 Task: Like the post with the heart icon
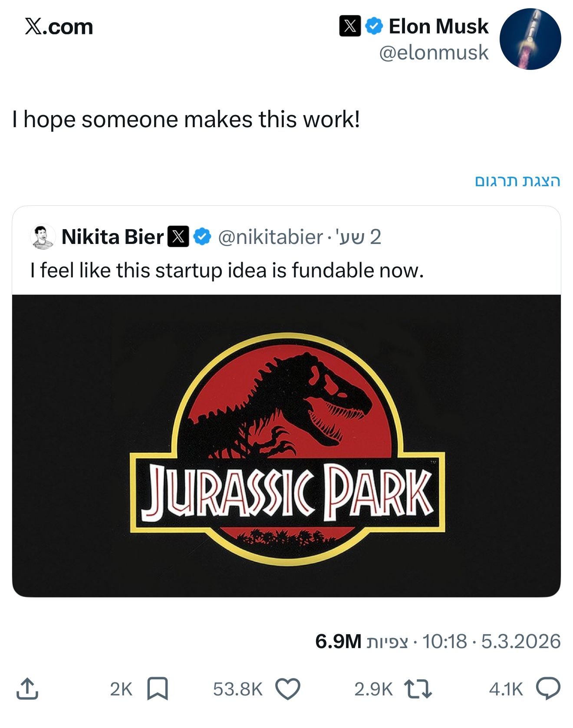[288, 688]
